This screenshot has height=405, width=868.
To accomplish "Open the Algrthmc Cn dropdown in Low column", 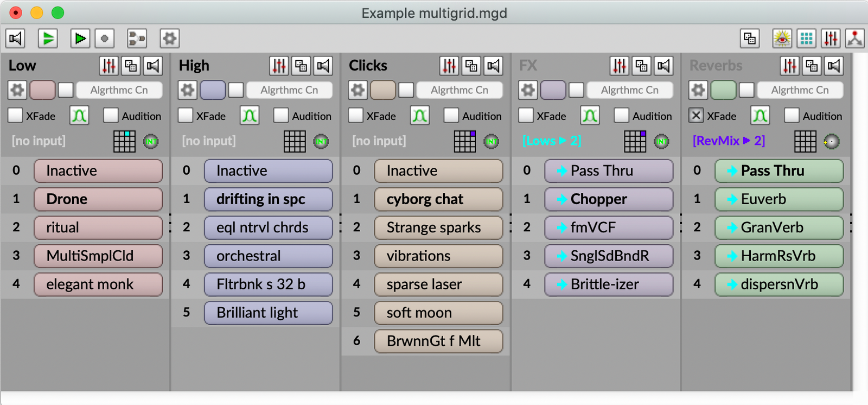I will tap(119, 90).
